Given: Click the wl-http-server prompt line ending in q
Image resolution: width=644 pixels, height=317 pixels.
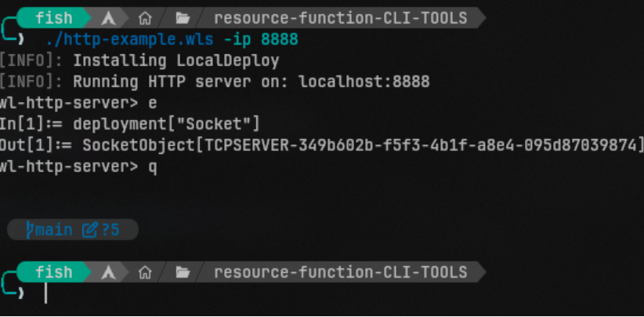Looking at the screenshot, I should click(x=78, y=166).
